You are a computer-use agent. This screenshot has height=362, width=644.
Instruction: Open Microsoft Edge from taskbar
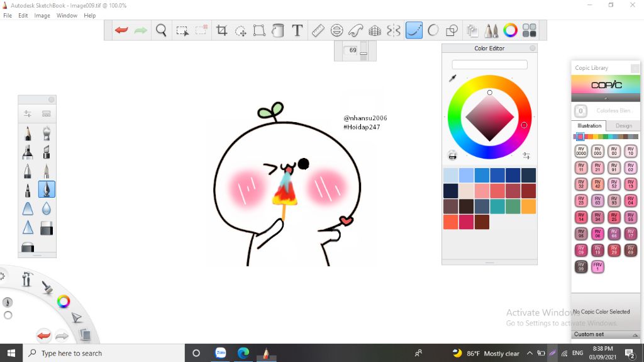click(x=243, y=353)
